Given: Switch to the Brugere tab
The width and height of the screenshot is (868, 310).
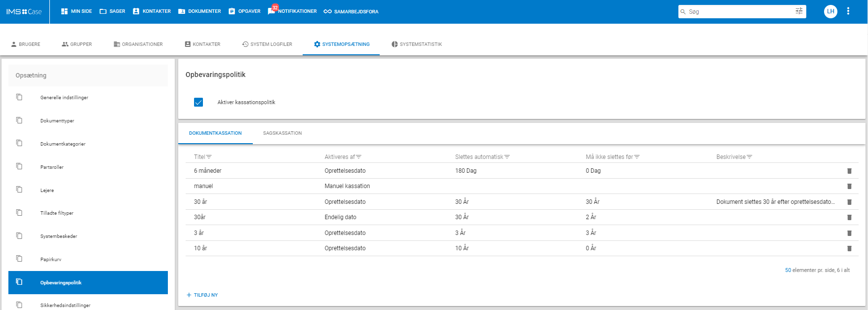Looking at the screenshot, I should (x=26, y=44).
